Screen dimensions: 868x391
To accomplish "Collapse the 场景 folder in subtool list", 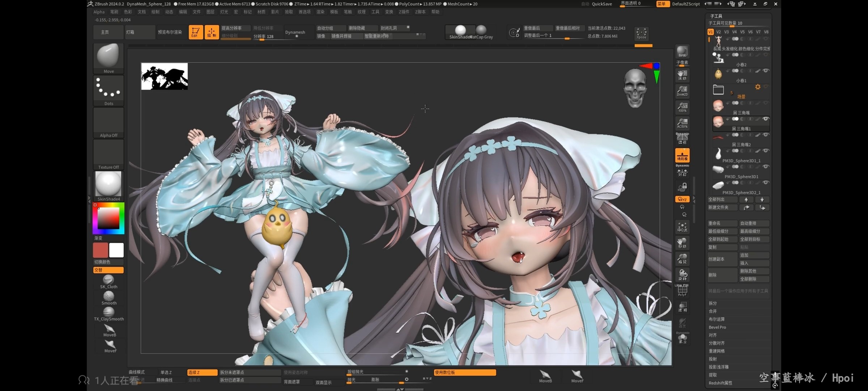I will point(718,89).
